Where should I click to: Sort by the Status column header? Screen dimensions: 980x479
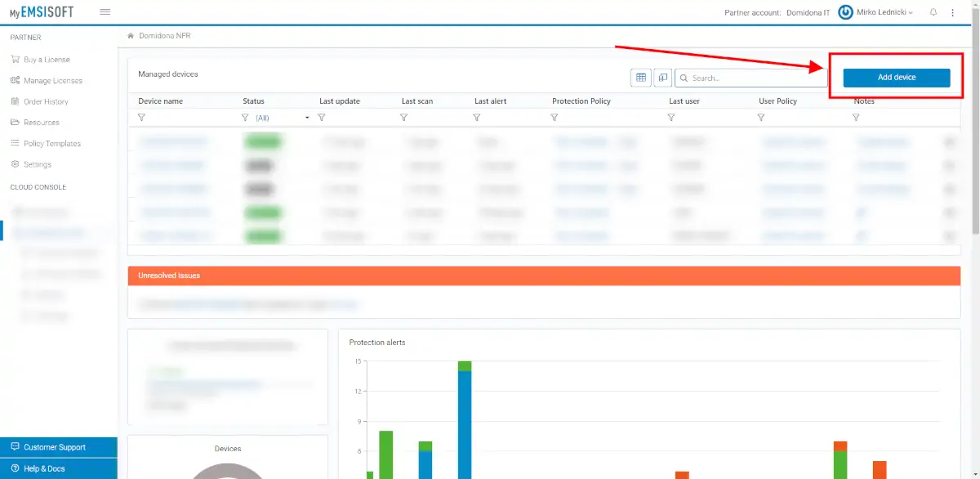(x=253, y=101)
